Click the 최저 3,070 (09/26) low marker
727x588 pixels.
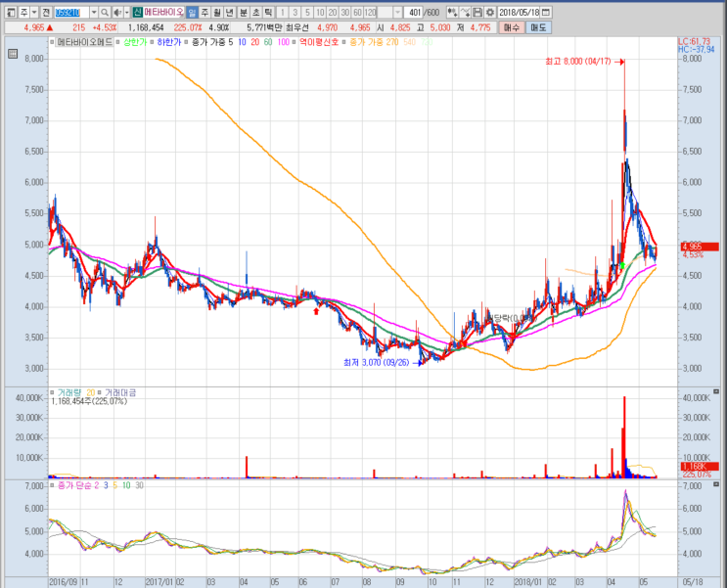(x=383, y=363)
